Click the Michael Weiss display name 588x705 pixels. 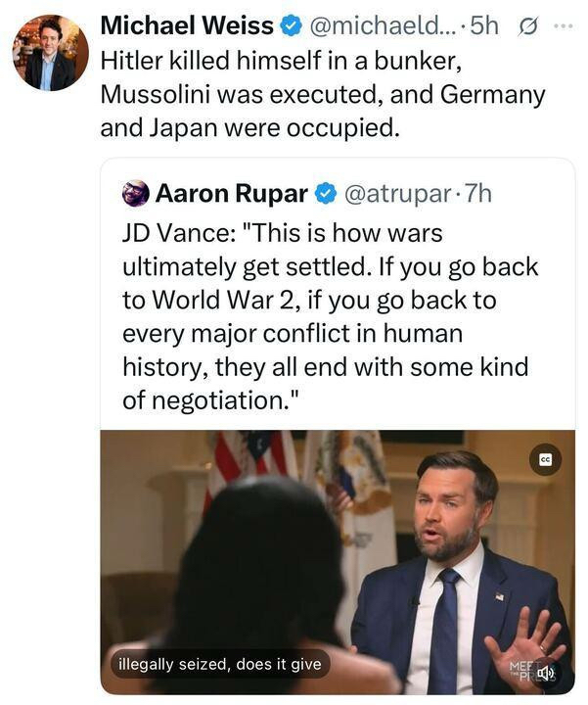click(187, 24)
